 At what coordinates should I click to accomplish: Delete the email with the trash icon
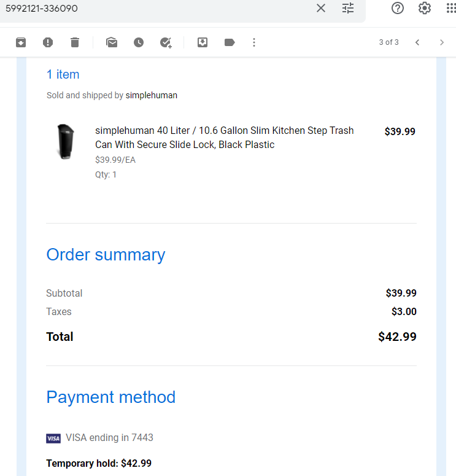coord(75,42)
